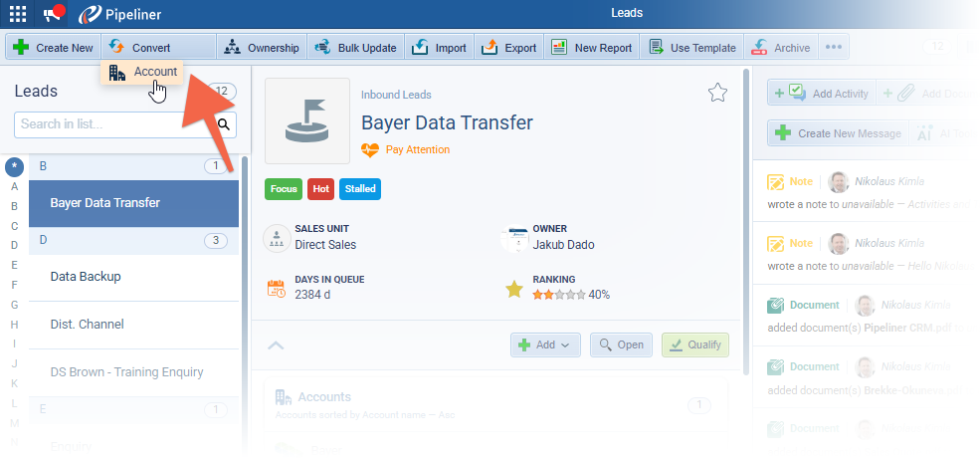The image size is (980, 458).
Task: Expand the more options ellipsis in toolbar
Action: point(834,47)
